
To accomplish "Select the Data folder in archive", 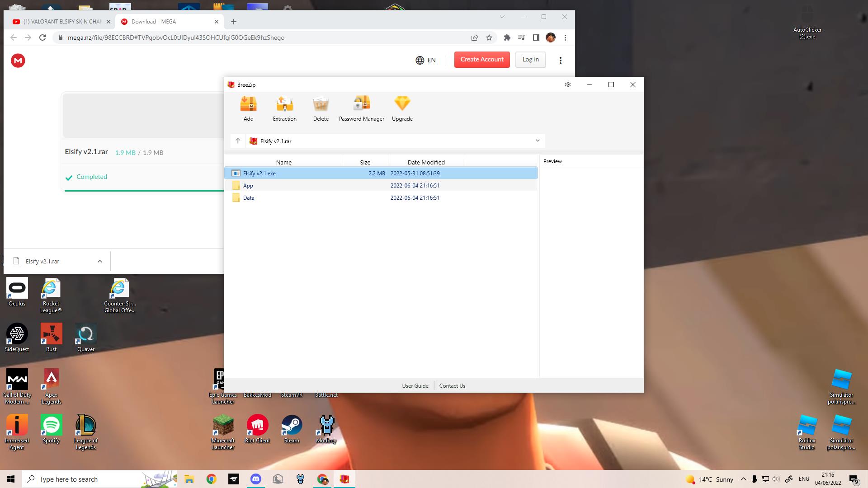I will coord(249,198).
